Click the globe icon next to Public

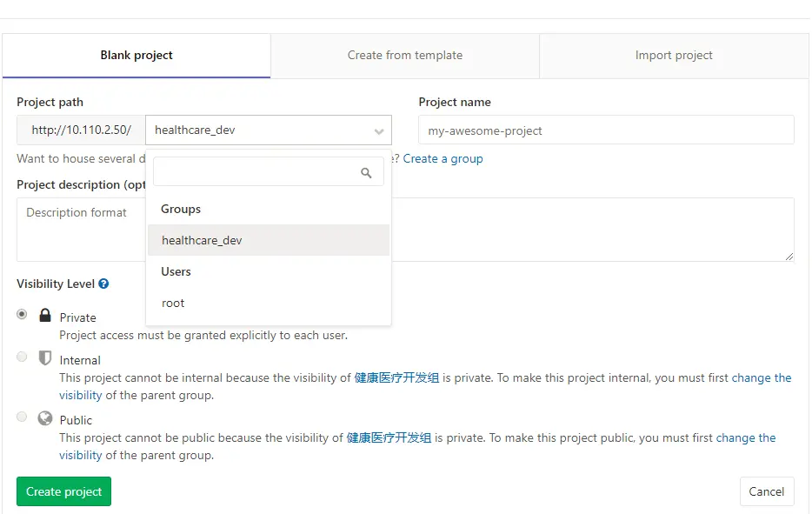[x=44, y=418]
